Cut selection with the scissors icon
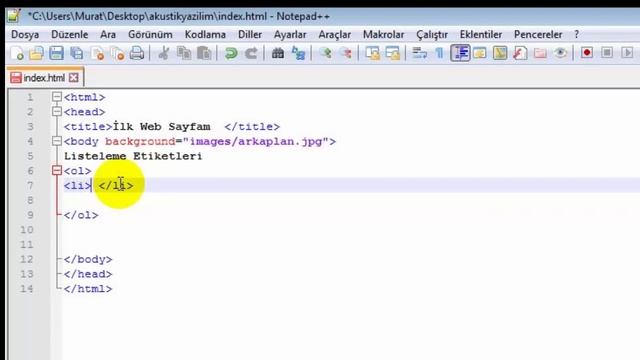The width and height of the screenshot is (640, 360). pos(164,53)
